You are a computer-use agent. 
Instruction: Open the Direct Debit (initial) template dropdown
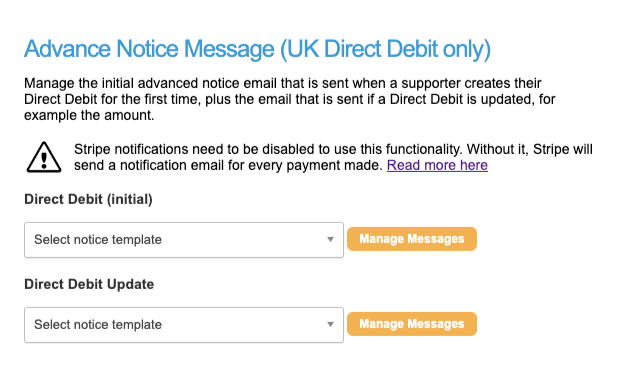point(184,240)
